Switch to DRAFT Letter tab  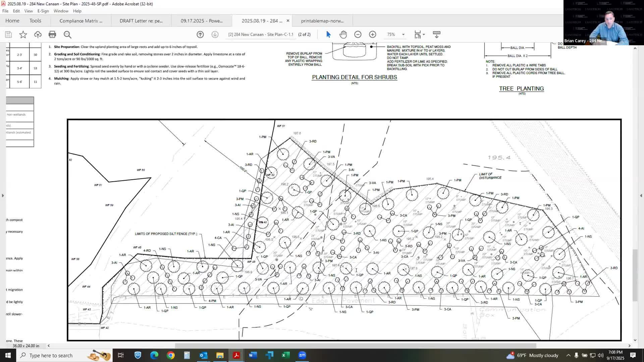[141, 21]
